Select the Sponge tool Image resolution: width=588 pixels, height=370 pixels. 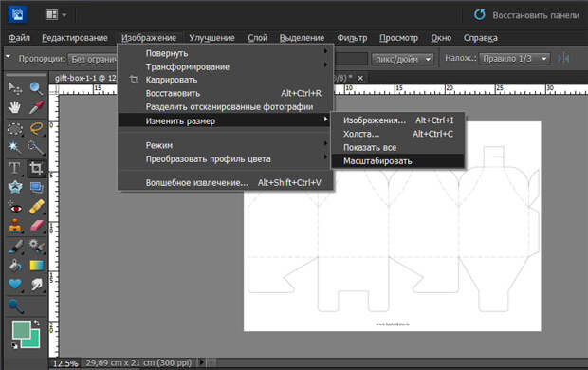(x=15, y=306)
